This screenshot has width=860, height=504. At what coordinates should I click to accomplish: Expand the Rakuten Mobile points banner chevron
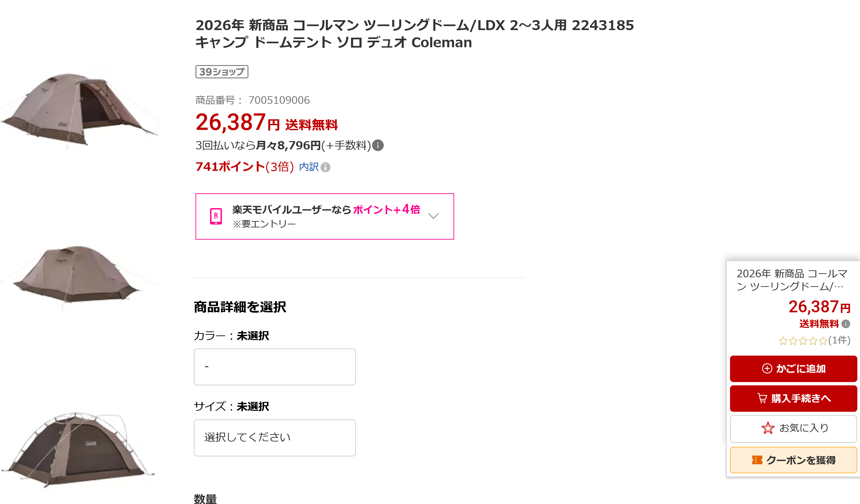(x=433, y=216)
